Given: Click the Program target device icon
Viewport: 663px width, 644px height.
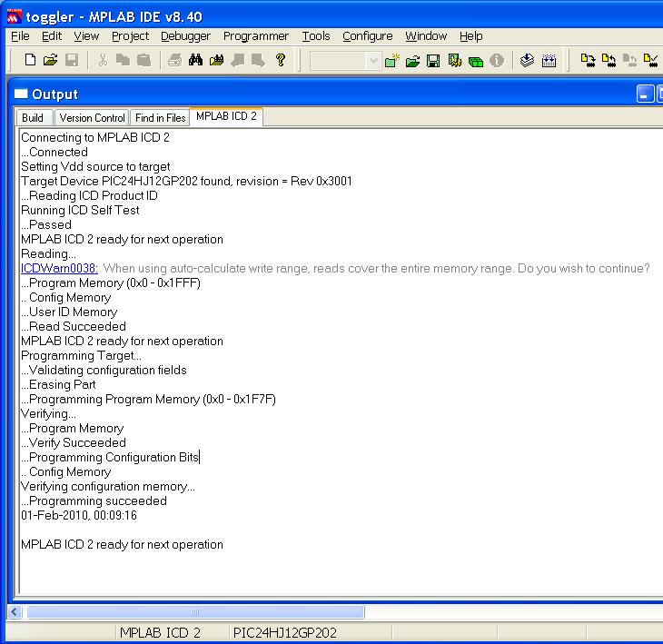Looking at the screenshot, I should (x=588, y=61).
